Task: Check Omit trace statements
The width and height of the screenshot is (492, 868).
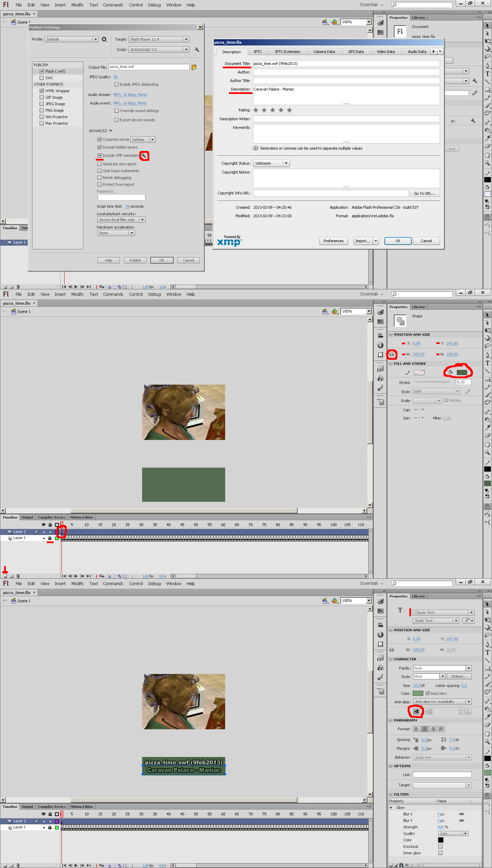Action: [99, 171]
